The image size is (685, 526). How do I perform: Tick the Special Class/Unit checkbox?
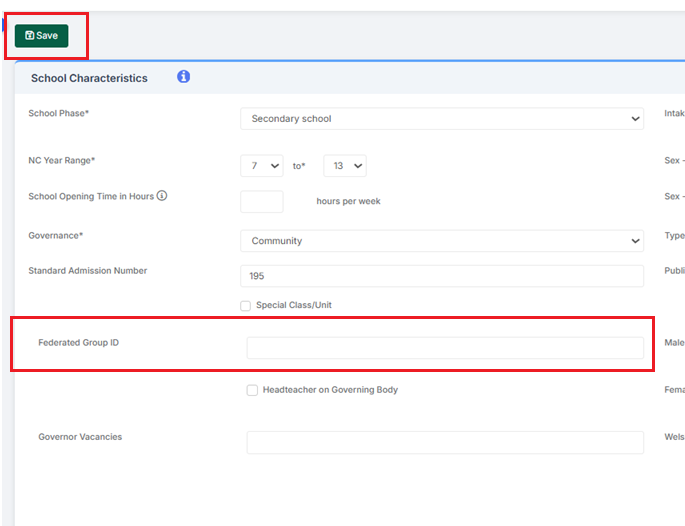click(x=246, y=305)
